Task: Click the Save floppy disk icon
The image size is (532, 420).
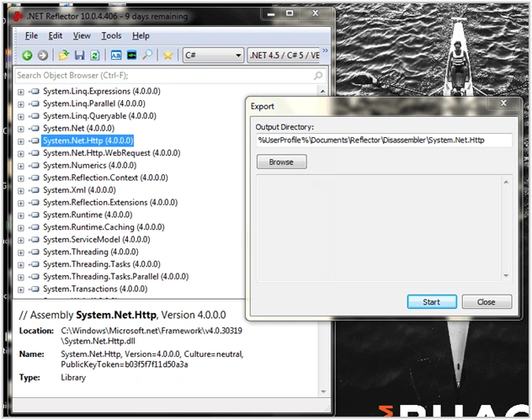Action: 79,55
